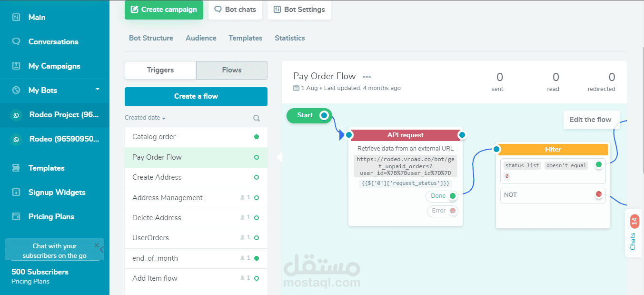Close the subscribers chat promo banner

coord(97,245)
